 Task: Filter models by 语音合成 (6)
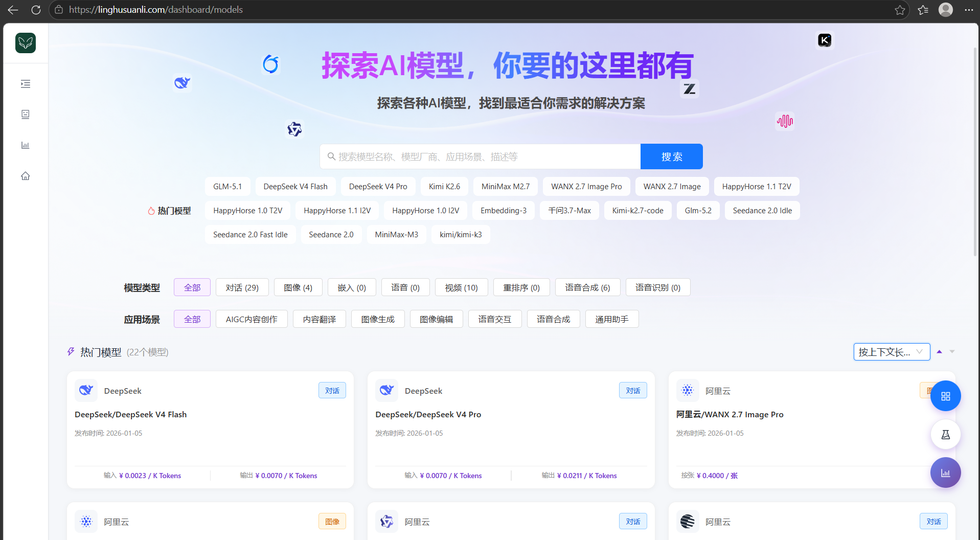(x=587, y=287)
